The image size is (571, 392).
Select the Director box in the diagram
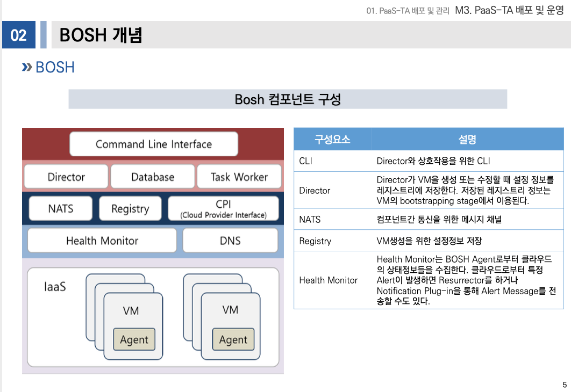(x=66, y=177)
